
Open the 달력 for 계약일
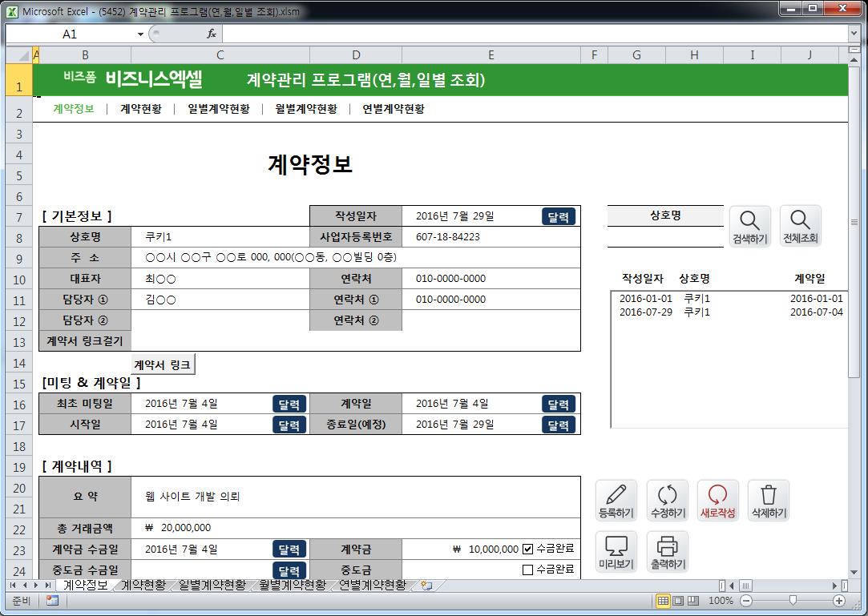coord(558,404)
